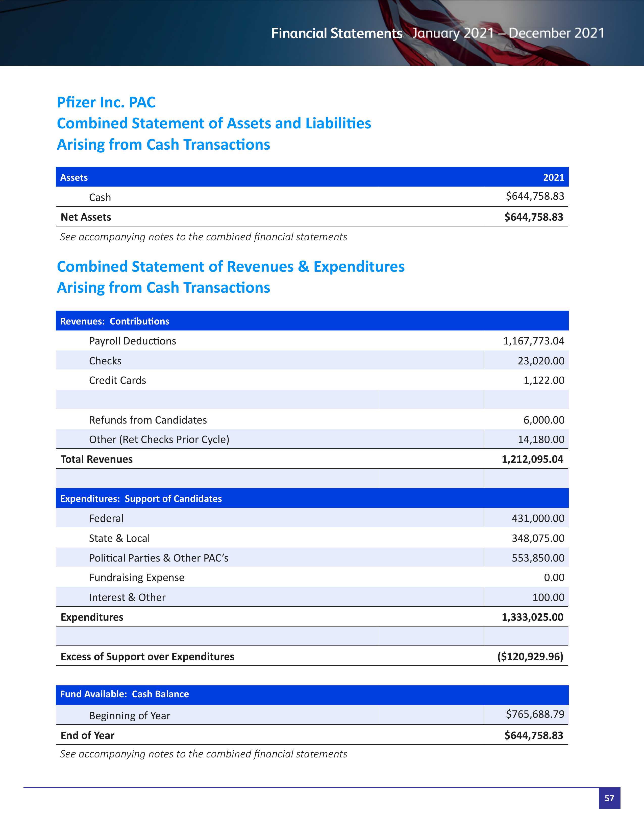The height and width of the screenshot is (834, 644).
Task: Click the 'End of Year' label
Action: point(87,736)
